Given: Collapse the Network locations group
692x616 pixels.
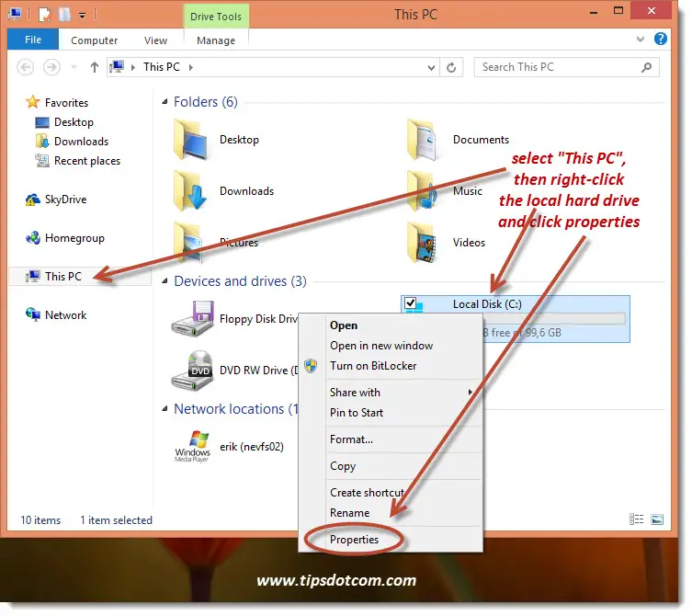Looking at the screenshot, I should click(164, 409).
